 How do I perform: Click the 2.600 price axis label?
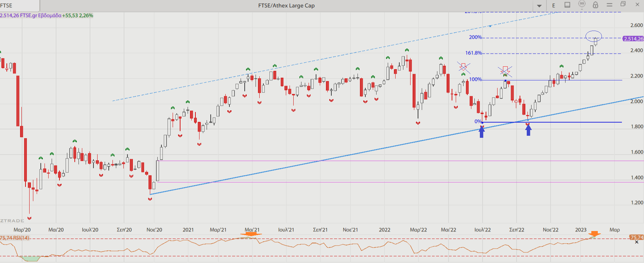tap(637, 25)
